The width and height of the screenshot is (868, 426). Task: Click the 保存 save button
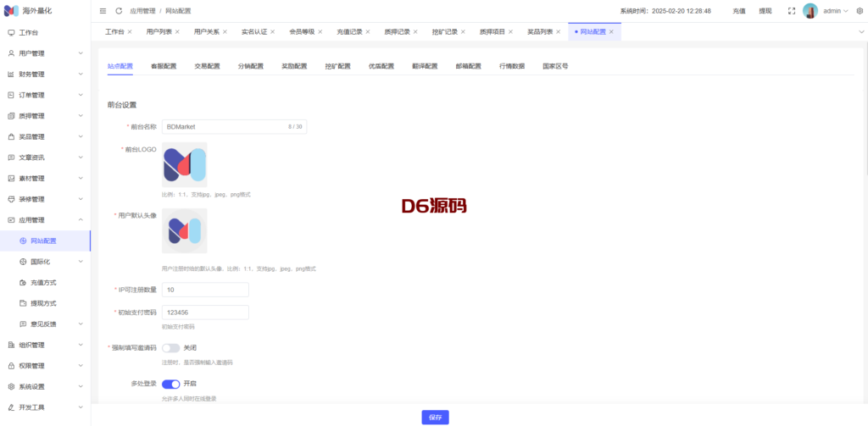point(435,418)
